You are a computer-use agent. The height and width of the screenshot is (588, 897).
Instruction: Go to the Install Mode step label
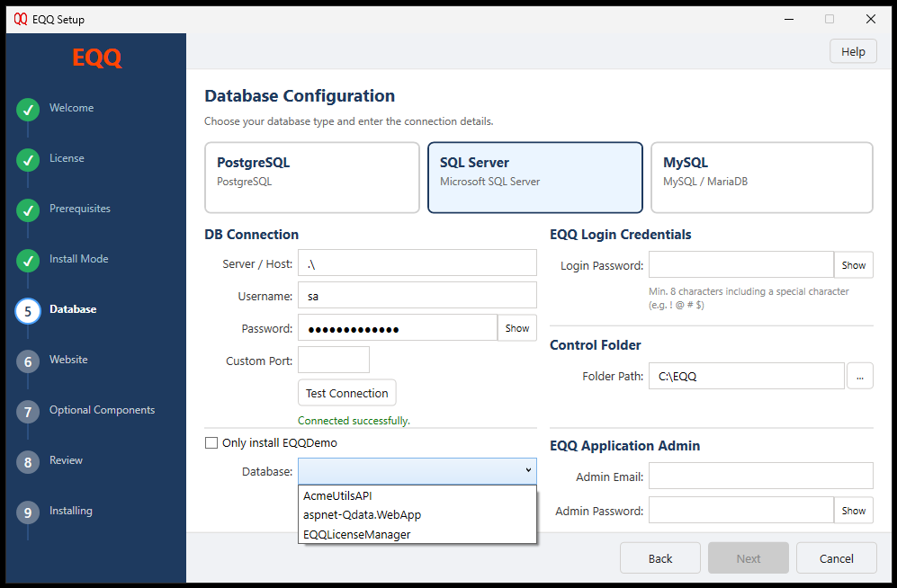pos(78,259)
